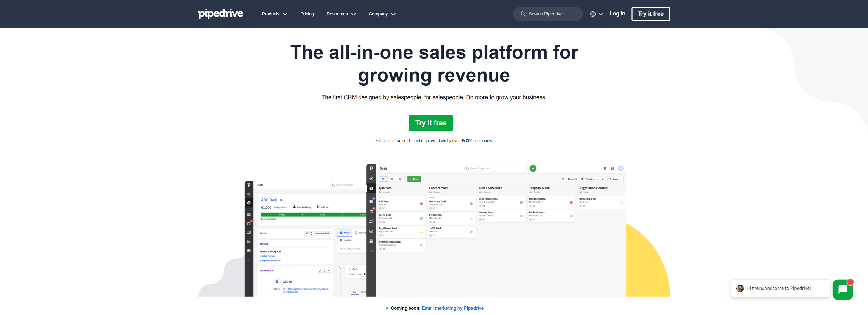Open the green chat widget icon

842,289
